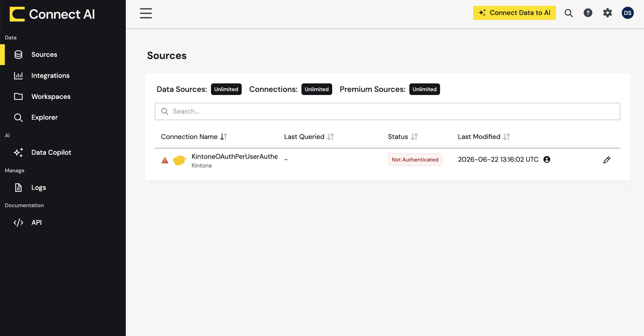Sort by Last Modified arrows
This screenshot has height=336, width=644.
tap(507, 137)
